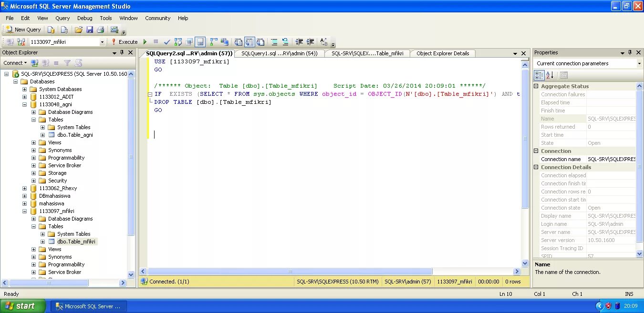Decrease the indent of selected lines
Screen dimensions: 644x313
[x=299, y=42]
